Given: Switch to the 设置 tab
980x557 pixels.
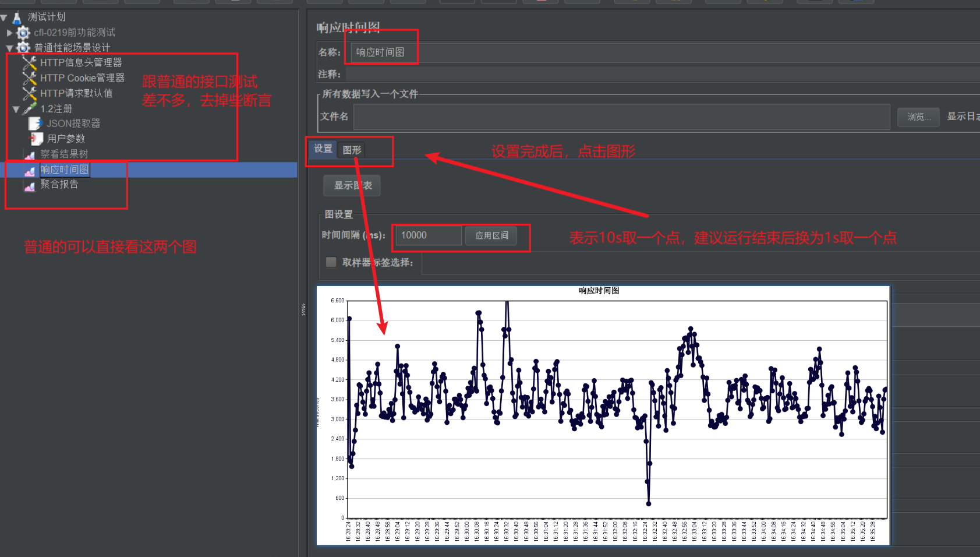Looking at the screenshot, I should 323,149.
